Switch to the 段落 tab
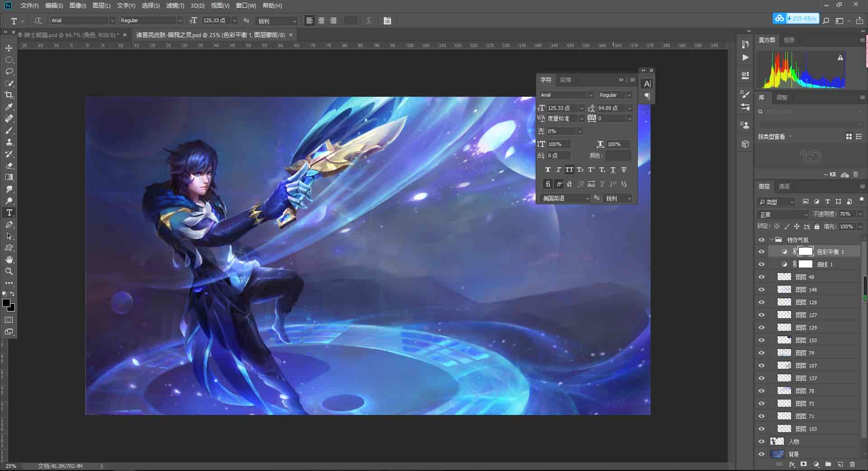 (x=565, y=80)
